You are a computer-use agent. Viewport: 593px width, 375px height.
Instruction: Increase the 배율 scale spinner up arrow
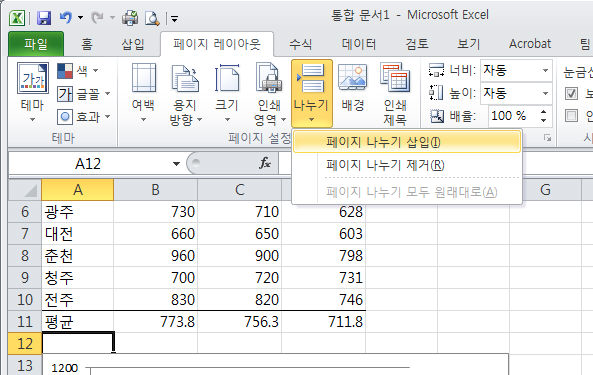[x=543, y=112]
